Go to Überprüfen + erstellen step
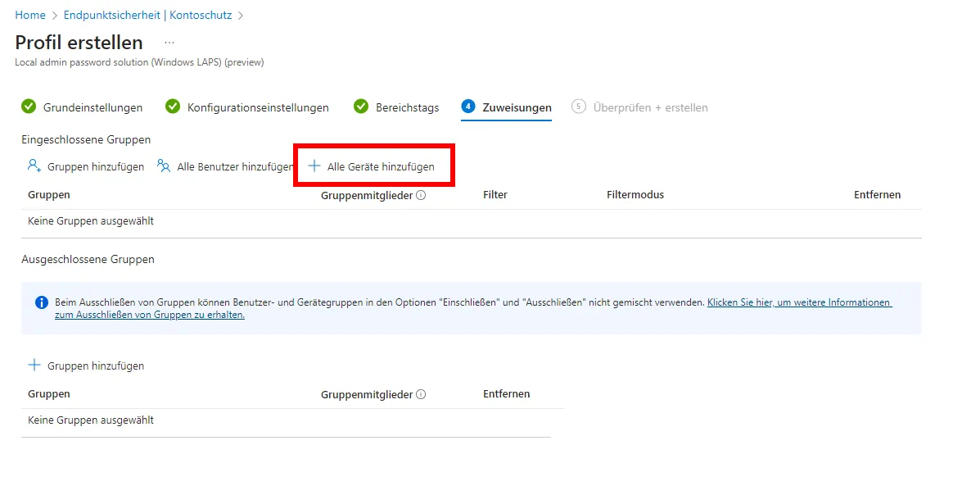This screenshot has height=495, width=980. click(x=650, y=107)
